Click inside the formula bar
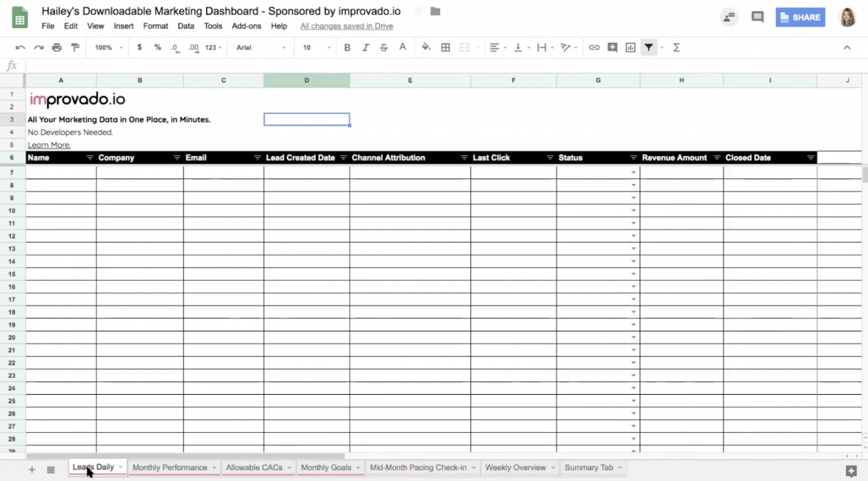 [422, 66]
